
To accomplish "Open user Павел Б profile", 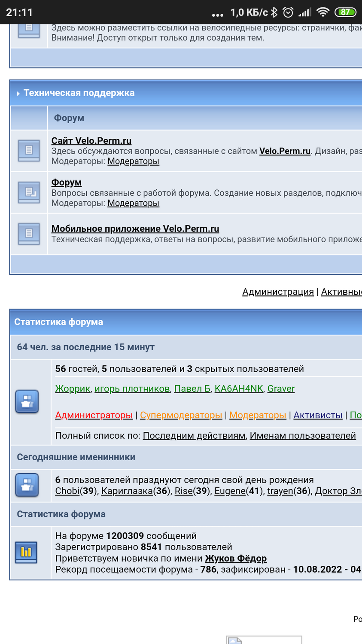I will click(192, 389).
